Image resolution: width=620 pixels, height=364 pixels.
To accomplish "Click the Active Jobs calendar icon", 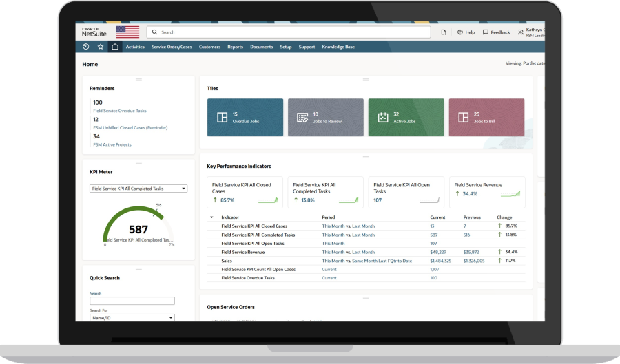I will 383,117.
